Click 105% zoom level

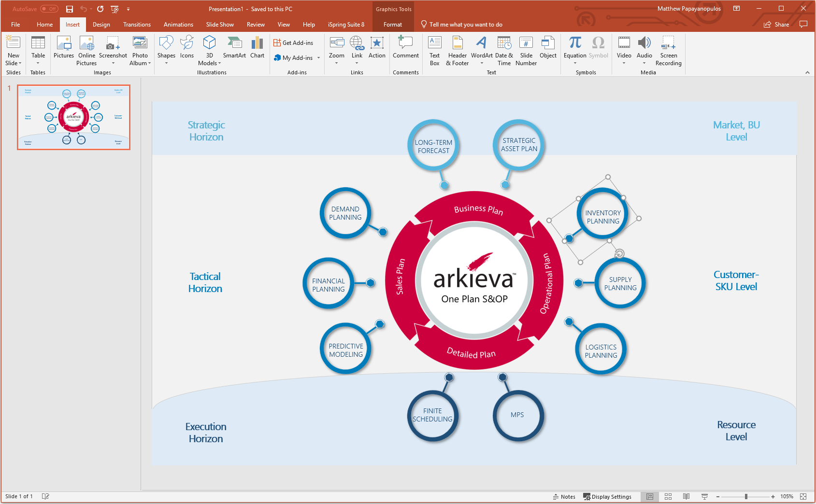pos(787,496)
